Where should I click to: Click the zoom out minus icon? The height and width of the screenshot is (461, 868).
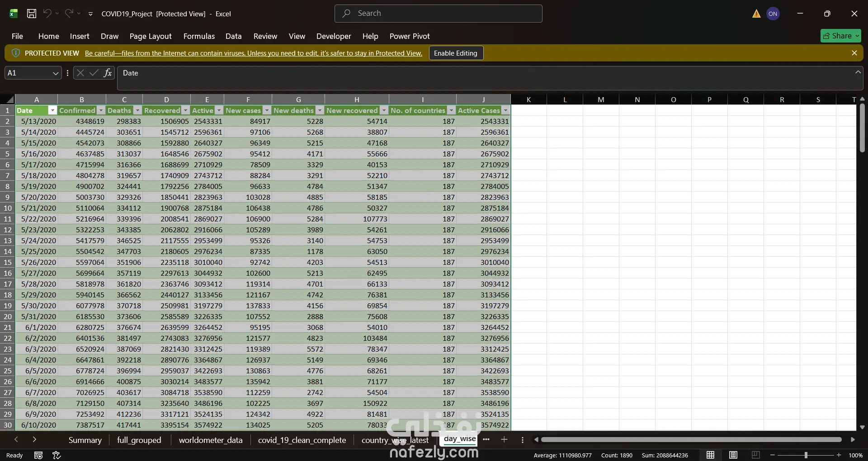[773, 455]
